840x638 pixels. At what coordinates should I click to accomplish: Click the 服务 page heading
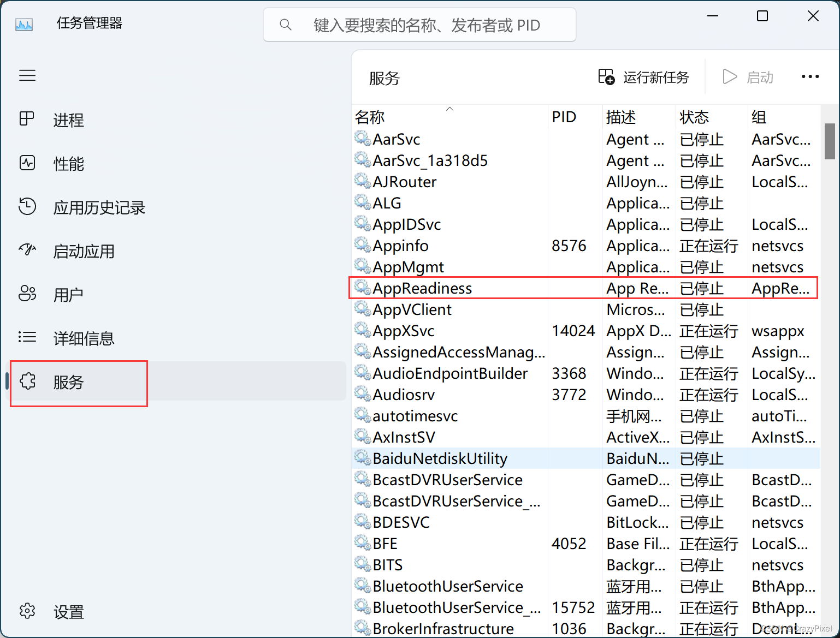click(384, 78)
